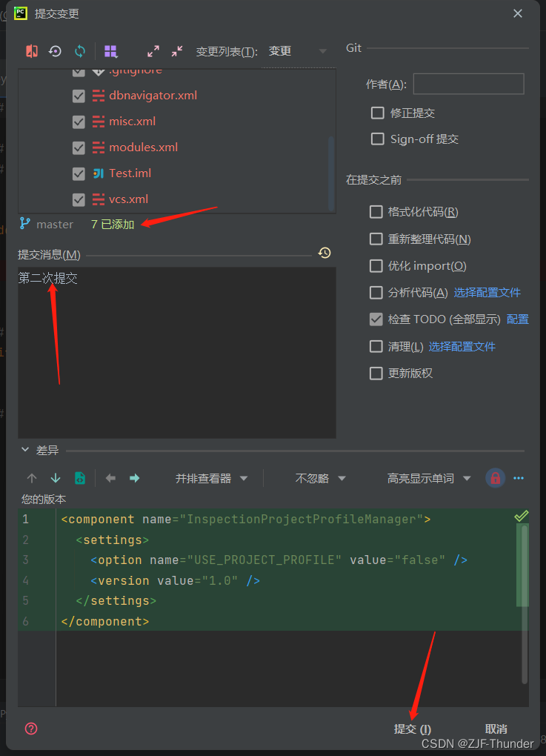546x756 pixels.
Task: Enable 更新版权 checkbox
Action: pyautogui.click(x=376, y=373)
